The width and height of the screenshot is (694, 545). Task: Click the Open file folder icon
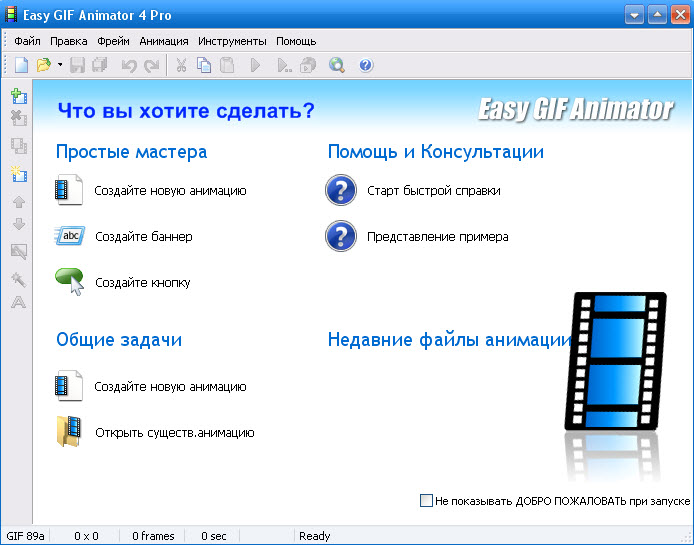[44, 66]
